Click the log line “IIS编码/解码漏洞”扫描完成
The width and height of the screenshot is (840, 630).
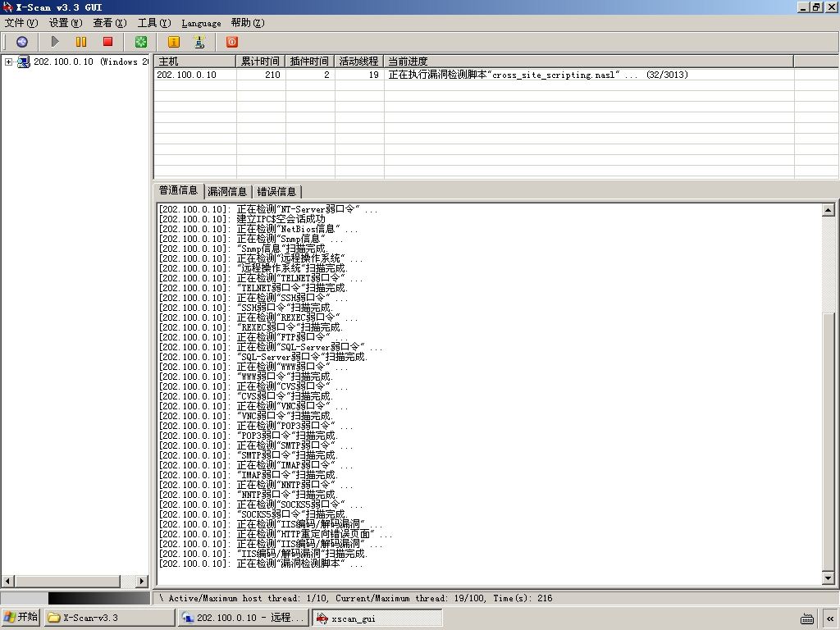point(263,554)
